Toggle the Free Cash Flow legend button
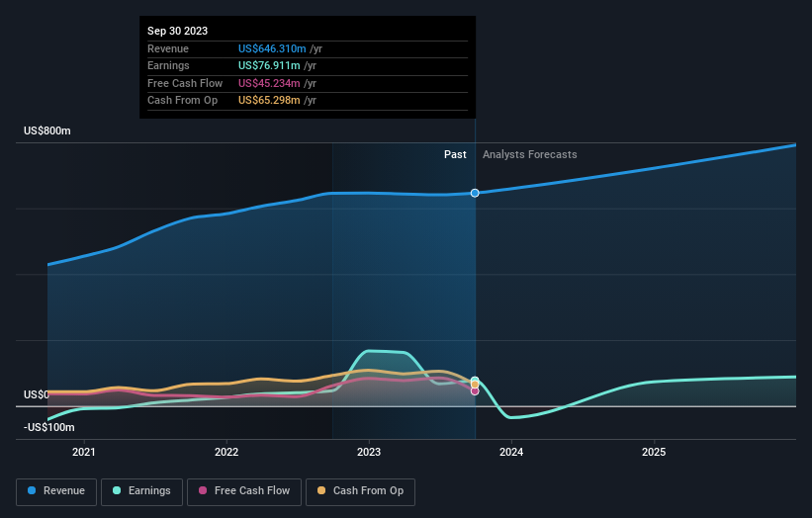 [244, 491]
